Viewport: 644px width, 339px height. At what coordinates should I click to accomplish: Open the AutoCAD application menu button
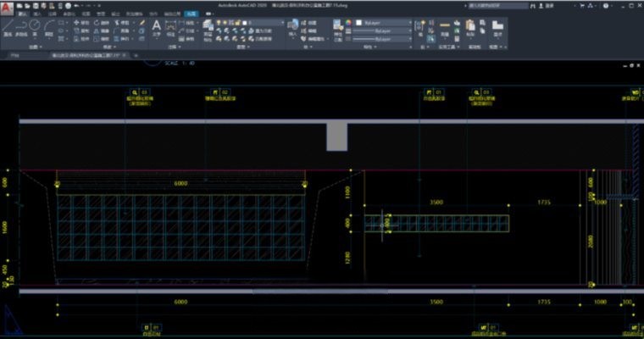tap(7, 7)
